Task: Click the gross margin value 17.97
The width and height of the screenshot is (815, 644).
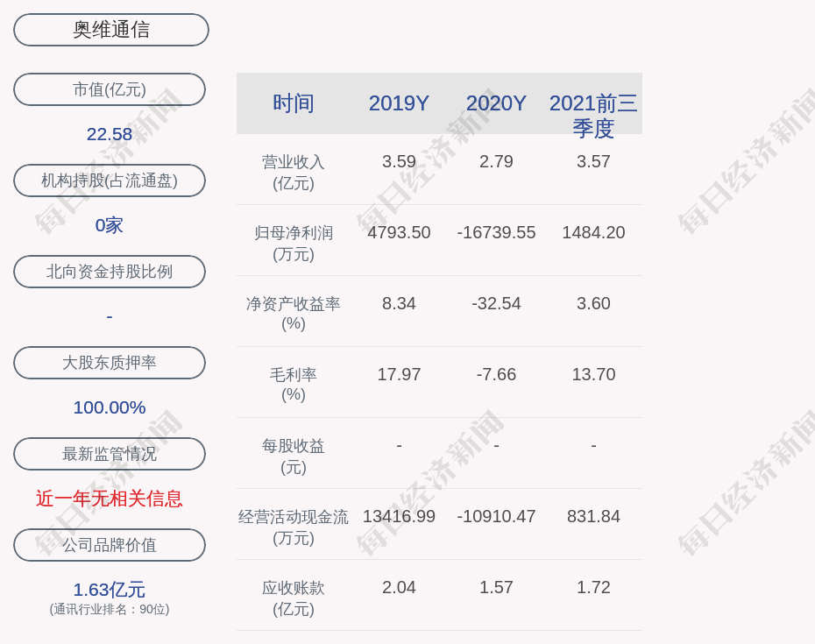Action: click(399, 374)
